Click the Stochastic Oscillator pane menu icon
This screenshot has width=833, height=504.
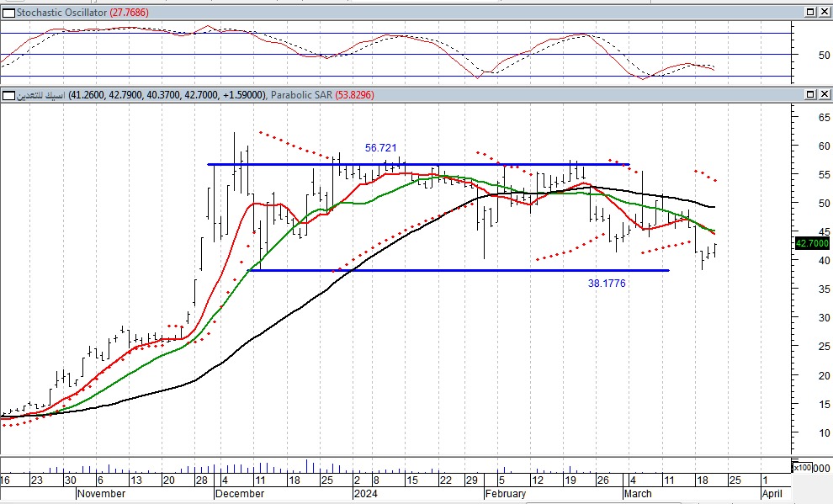7,12
